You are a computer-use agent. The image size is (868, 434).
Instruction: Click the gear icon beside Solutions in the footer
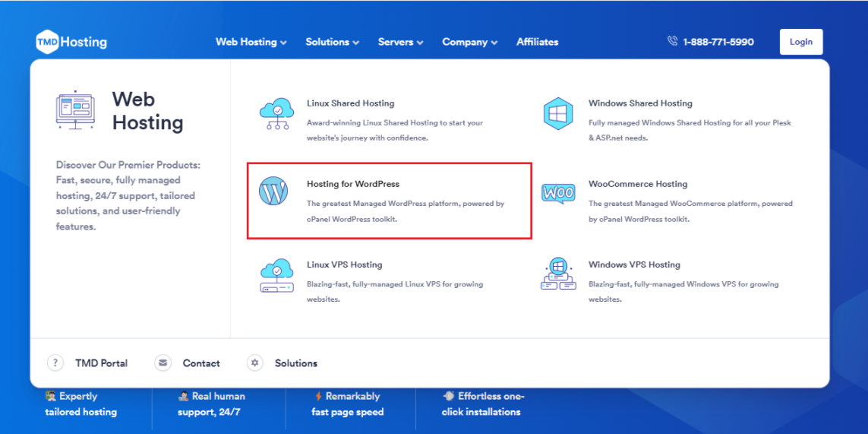254,363
